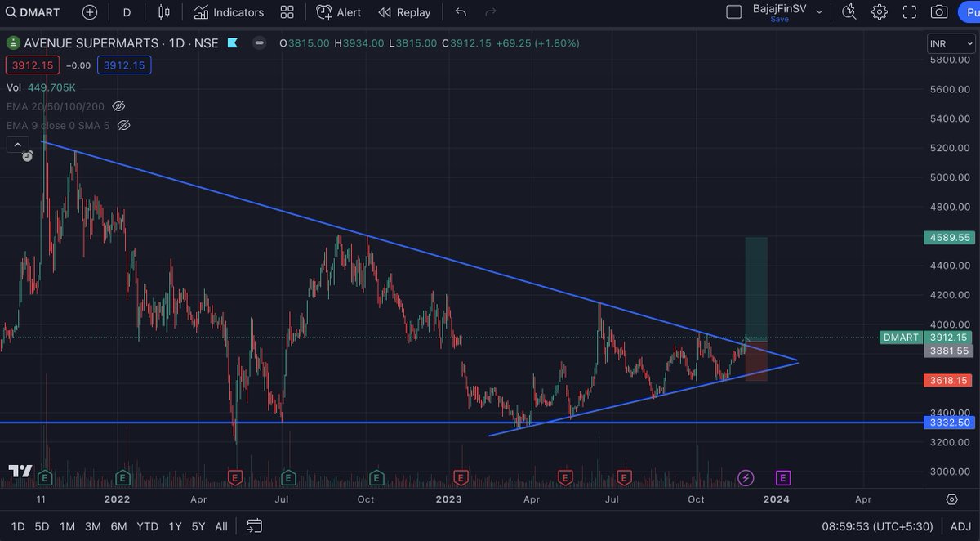
Task: Open the D time interval selector
Action: [x=127, y=12]
